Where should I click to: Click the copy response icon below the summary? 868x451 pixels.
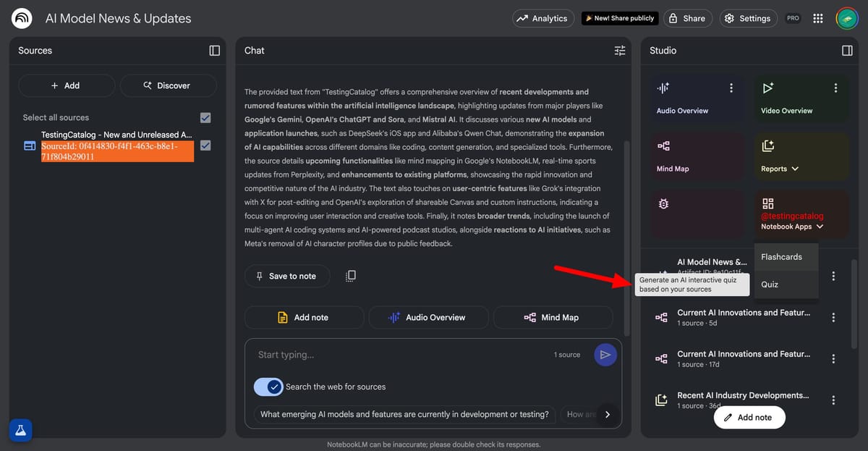(x=351, y=276)
